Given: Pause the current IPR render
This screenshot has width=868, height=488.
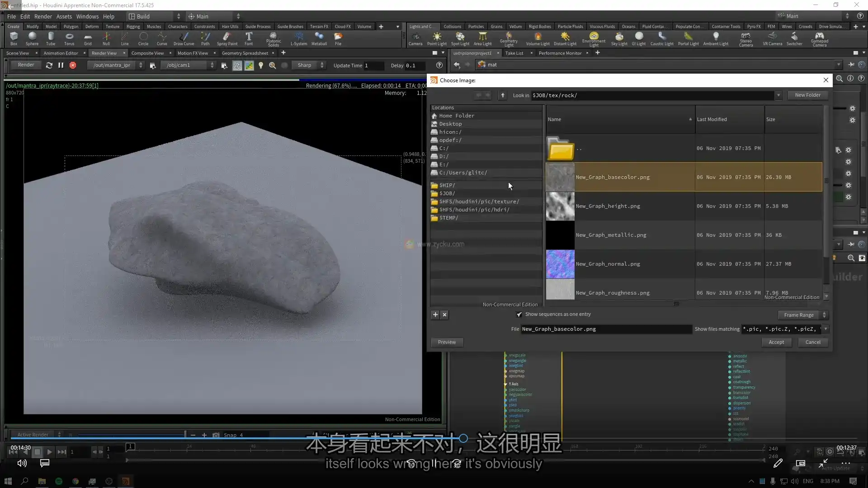Looking at the screenshot, I should click(61, 65).
